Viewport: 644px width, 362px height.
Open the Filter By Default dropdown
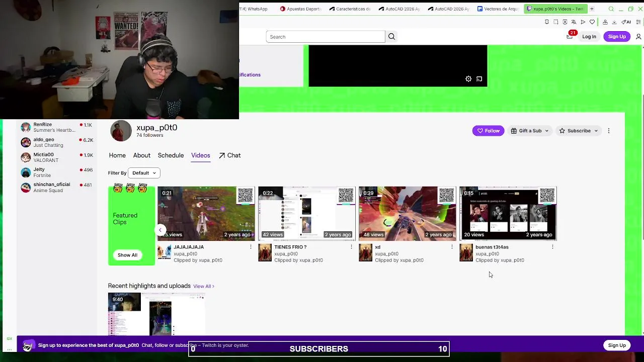pos(144,173)
